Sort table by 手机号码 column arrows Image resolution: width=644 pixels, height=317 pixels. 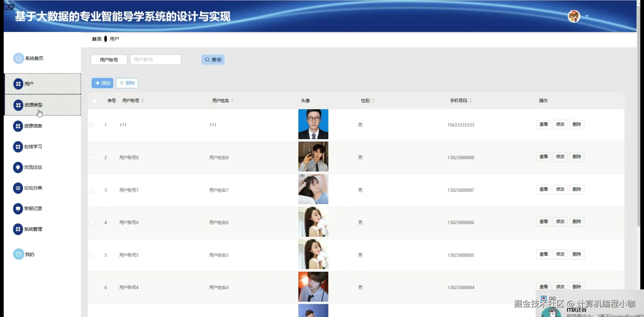(471, 101)
